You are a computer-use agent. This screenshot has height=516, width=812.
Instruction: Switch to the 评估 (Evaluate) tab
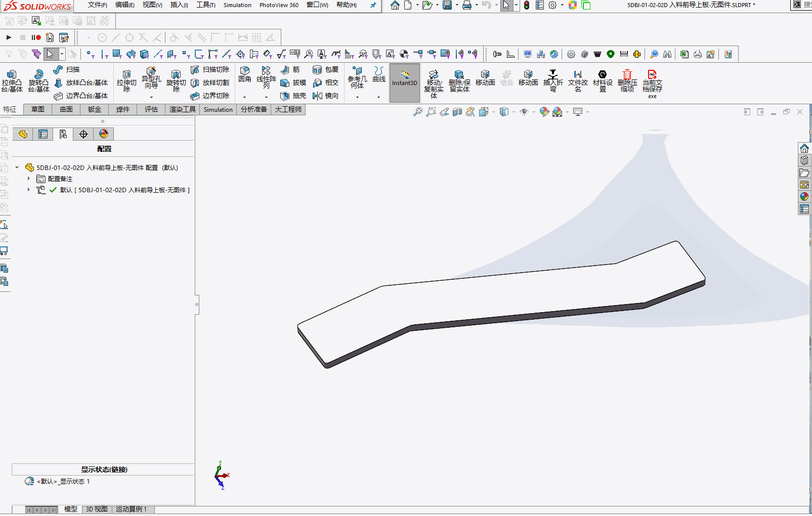click(151, 109)
